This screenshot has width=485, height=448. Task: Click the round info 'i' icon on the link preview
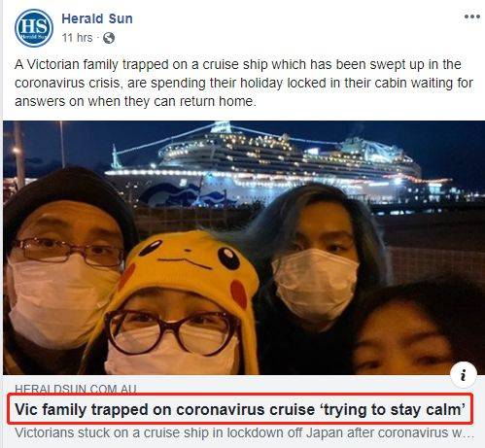(x=464, y=374)
